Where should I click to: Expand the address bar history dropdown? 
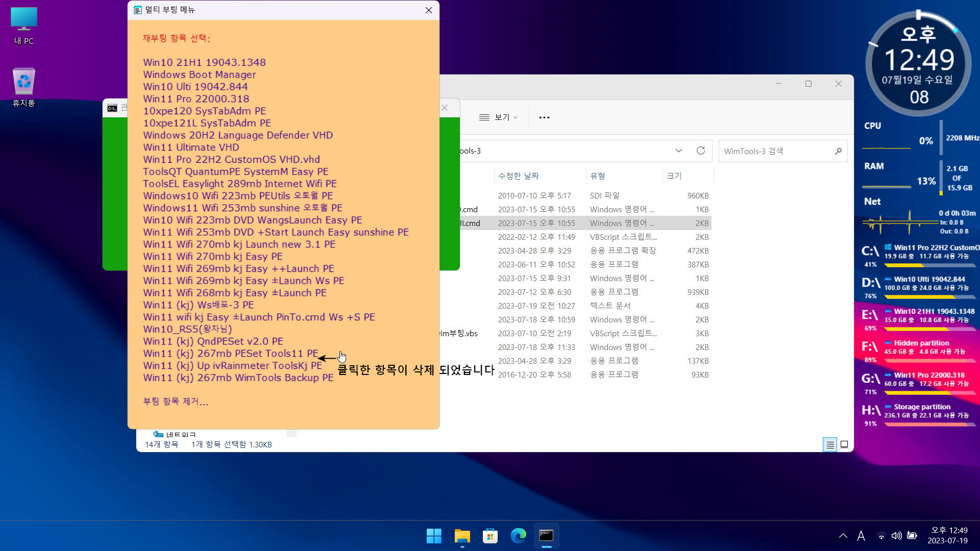(x=678, y=151)
